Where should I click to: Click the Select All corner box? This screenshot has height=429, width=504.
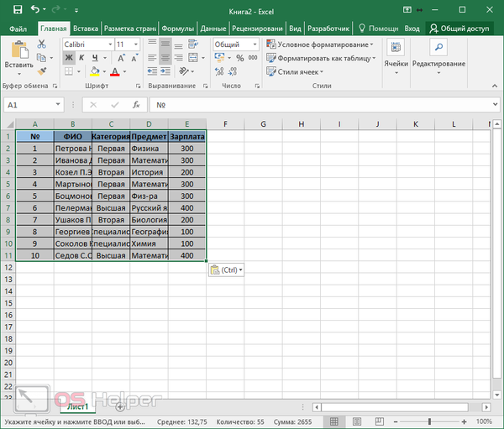[9, 124]
